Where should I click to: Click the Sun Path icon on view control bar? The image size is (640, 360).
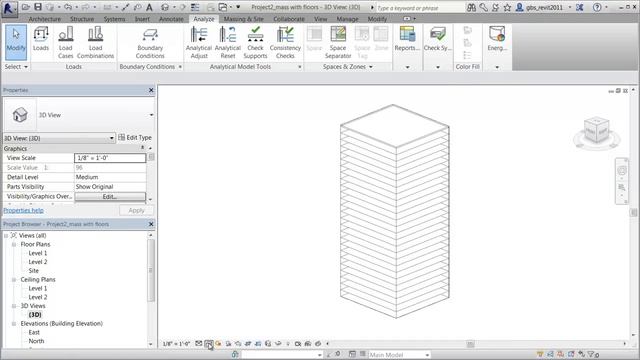pos(218,344)
